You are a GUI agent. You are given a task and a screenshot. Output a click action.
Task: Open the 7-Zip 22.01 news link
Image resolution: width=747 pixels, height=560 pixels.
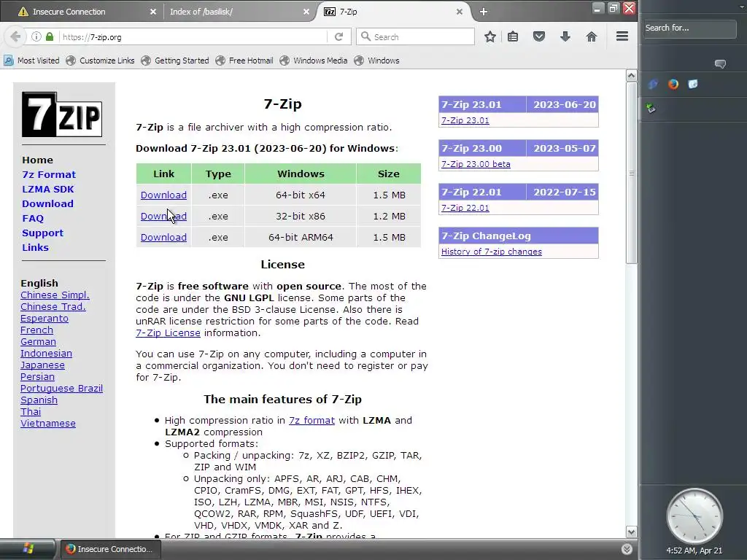[465, 208]
